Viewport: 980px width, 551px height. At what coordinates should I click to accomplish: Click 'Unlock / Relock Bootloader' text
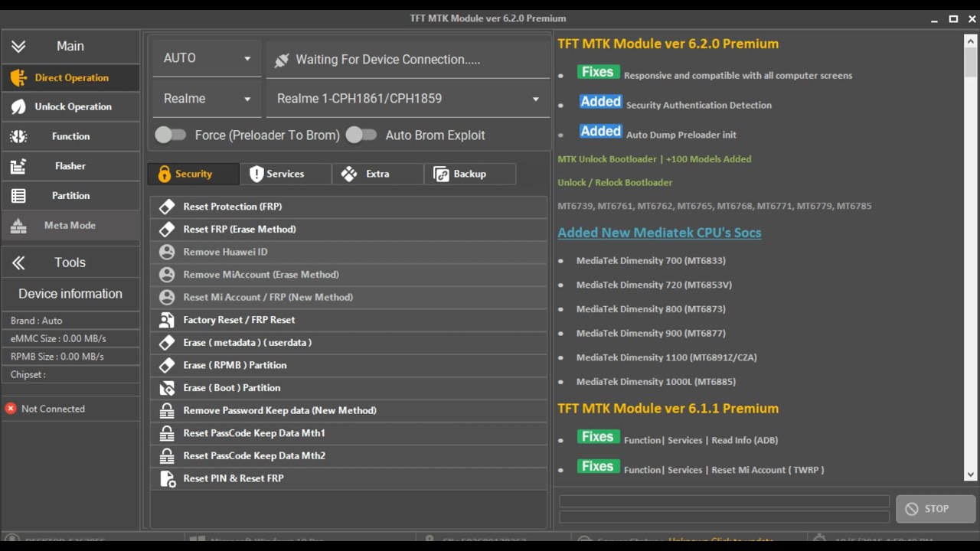coord(615,183)
